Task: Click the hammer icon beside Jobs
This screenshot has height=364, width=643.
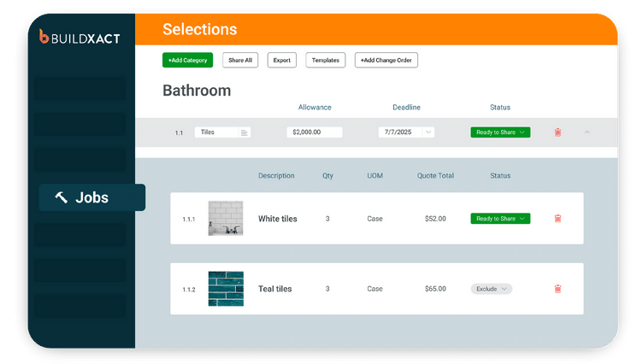Action: coord(61,197)
